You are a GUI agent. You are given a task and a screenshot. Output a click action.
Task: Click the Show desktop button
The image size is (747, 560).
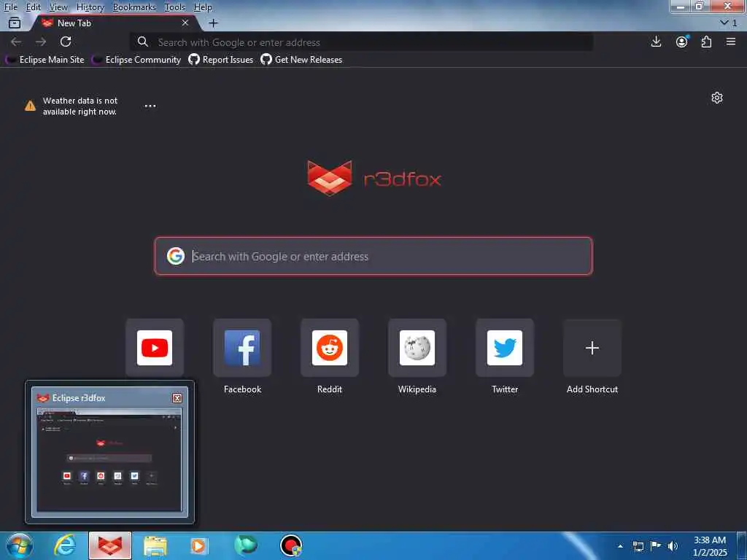[742, 546]
